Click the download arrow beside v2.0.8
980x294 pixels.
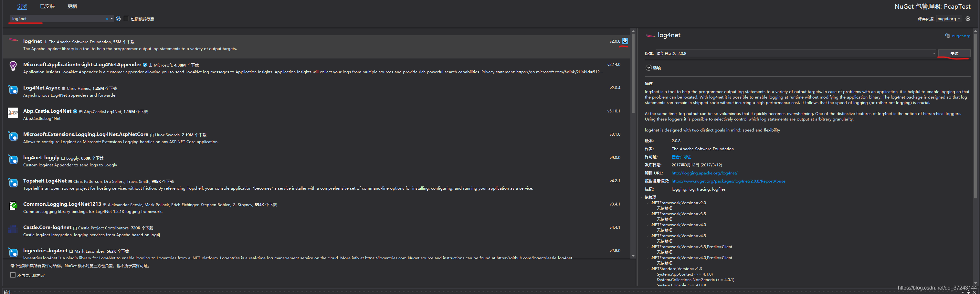click(625, 41)
